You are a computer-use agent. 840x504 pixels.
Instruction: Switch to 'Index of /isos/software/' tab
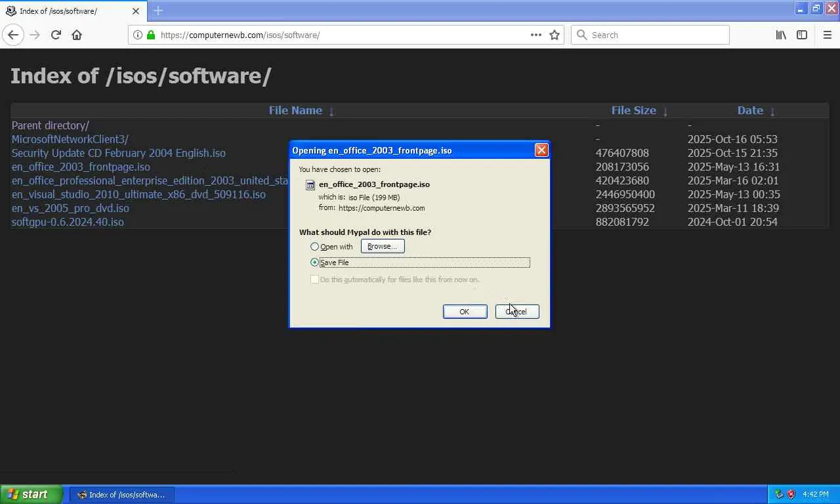pos(72,11)
